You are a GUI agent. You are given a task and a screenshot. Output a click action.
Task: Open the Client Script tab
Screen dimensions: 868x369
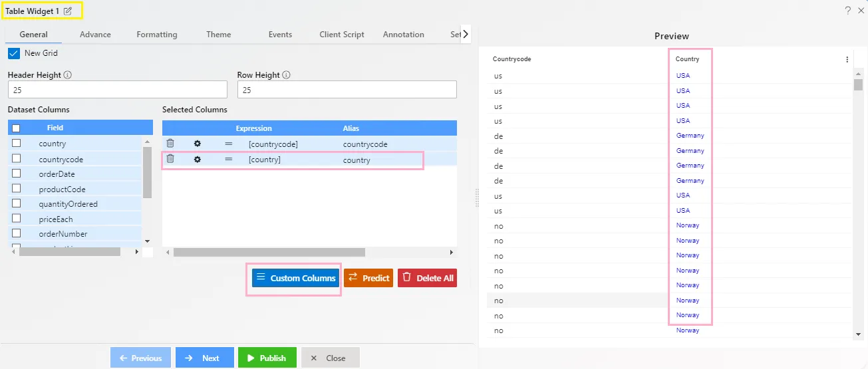tap(342, 35)
